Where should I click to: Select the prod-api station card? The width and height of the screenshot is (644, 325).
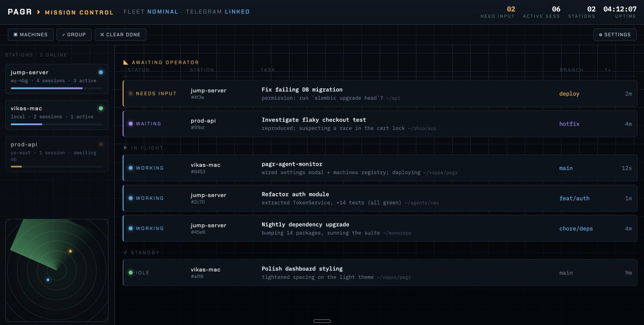[57, 154]
